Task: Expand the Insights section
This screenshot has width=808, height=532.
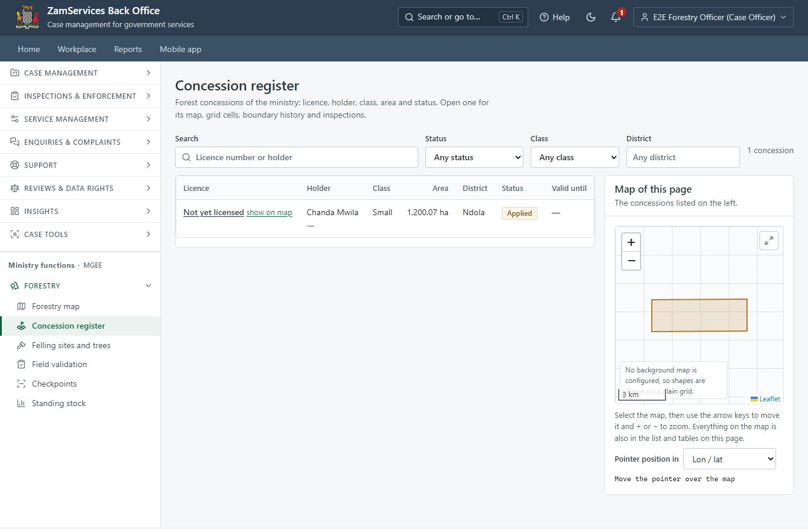Action: point(80,211)
